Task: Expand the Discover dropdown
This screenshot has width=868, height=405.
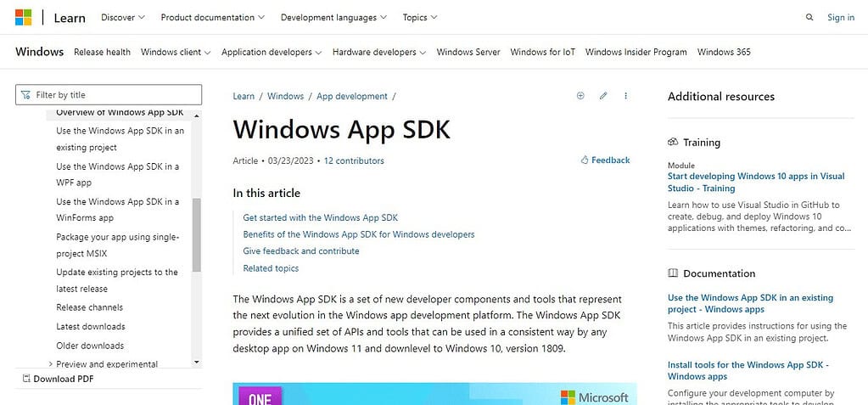Action: click(123, 17)
